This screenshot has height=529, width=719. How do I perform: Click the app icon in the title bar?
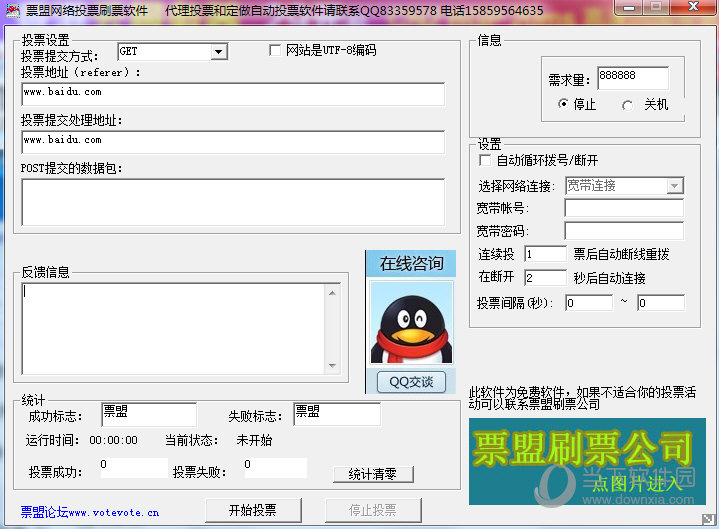click(12, 10)
